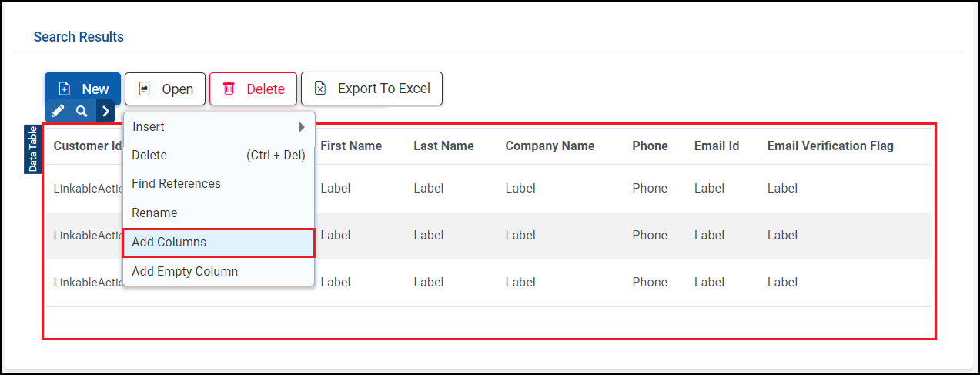
Task: Click the Last Name column header
Action: [443, 146]
